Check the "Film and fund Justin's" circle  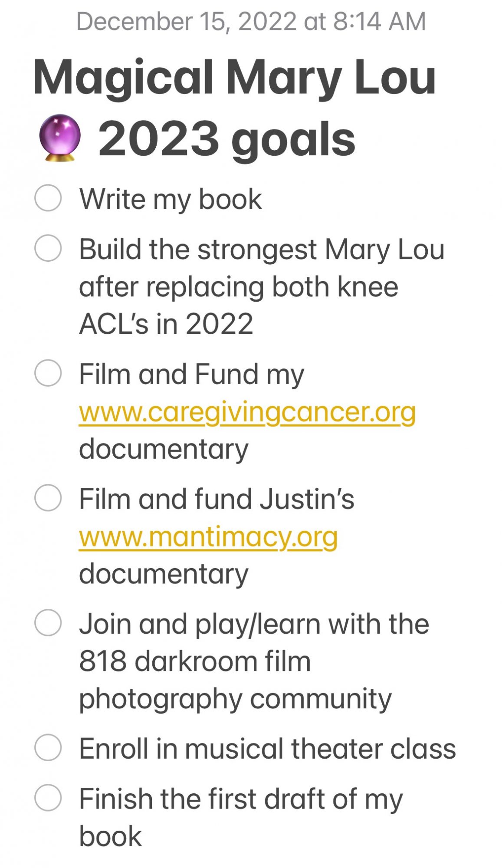(48, 498)
